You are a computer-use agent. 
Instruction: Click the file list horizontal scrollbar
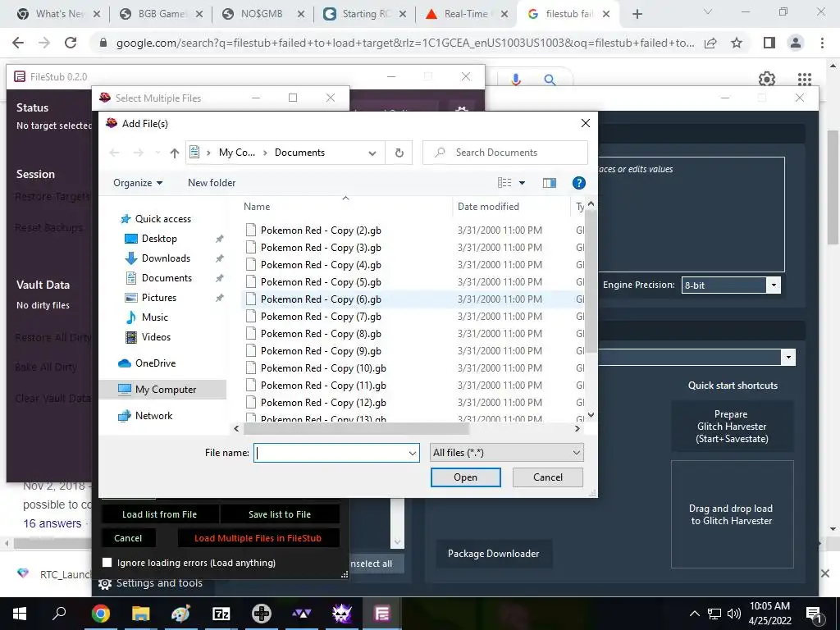(356, 428)
